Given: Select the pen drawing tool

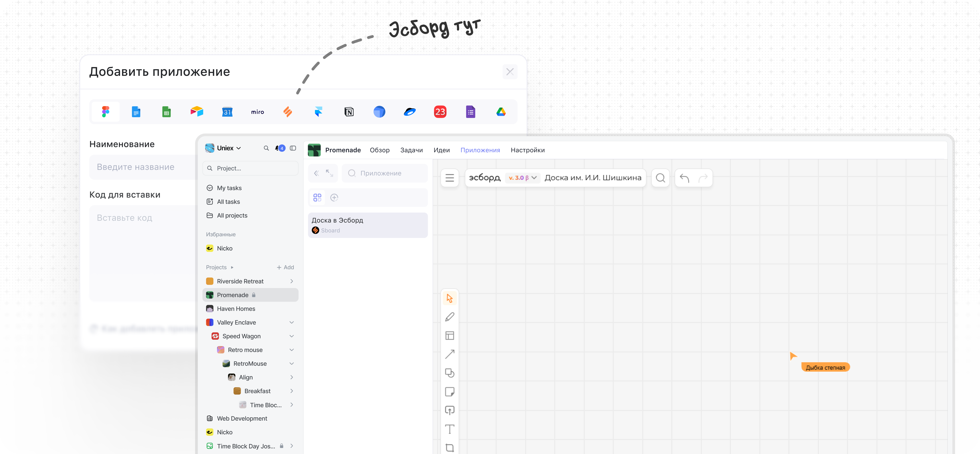Looking at the screenshot, I should (x=449, y=317).
